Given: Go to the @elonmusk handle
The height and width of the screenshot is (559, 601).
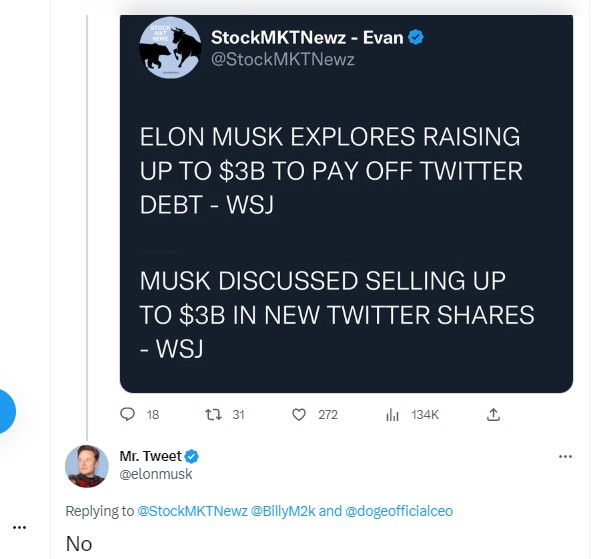Looking at the screenshot, I should [x=156, y=475].
